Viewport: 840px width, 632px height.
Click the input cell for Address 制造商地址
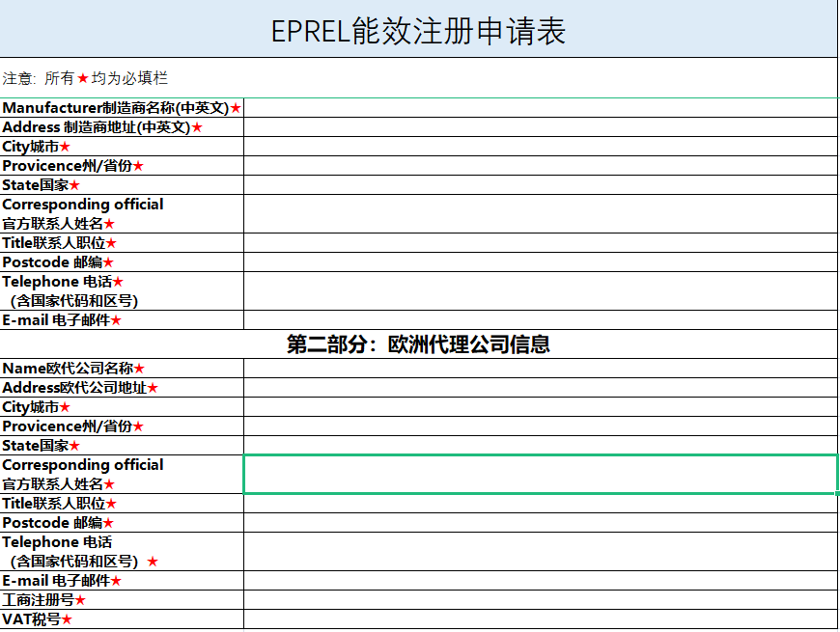(541, 126)
